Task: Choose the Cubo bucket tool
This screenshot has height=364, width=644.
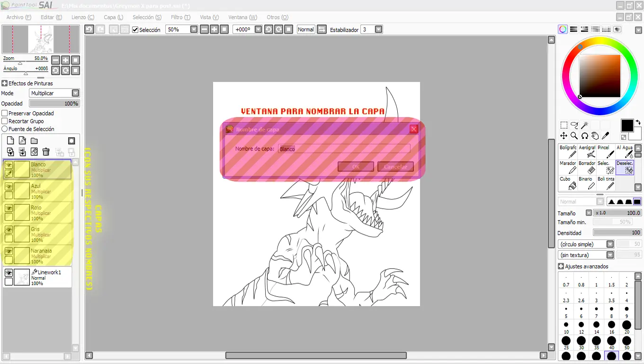Action: (568, 183)
